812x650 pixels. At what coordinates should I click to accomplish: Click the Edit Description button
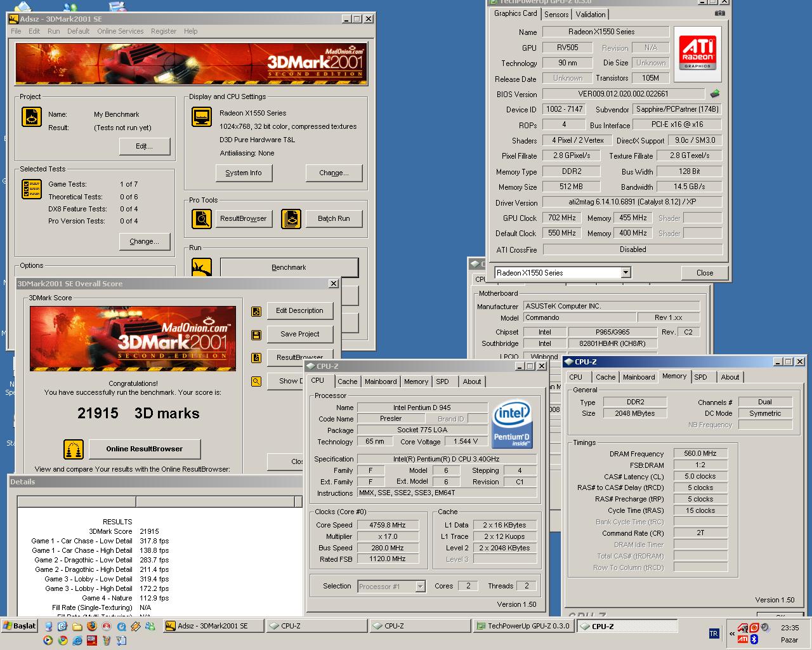(x=300, y=310)
